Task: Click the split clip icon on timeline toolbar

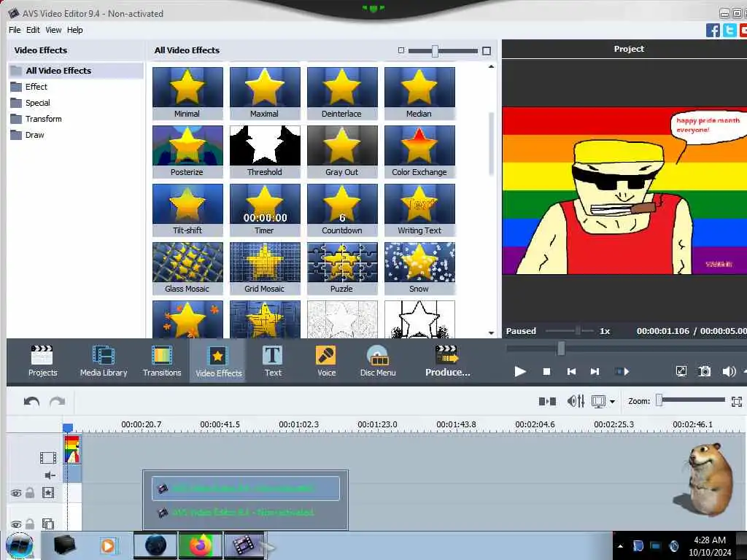Action: 547,402
